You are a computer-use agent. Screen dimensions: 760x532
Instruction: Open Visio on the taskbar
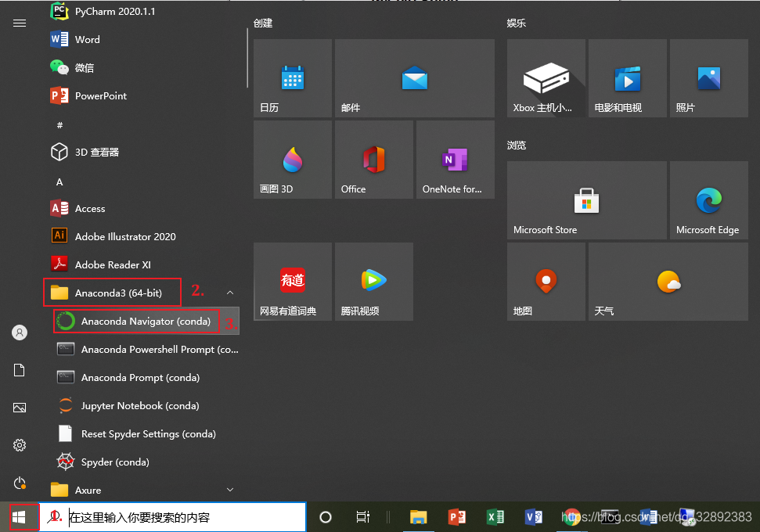tap(534, 517)
